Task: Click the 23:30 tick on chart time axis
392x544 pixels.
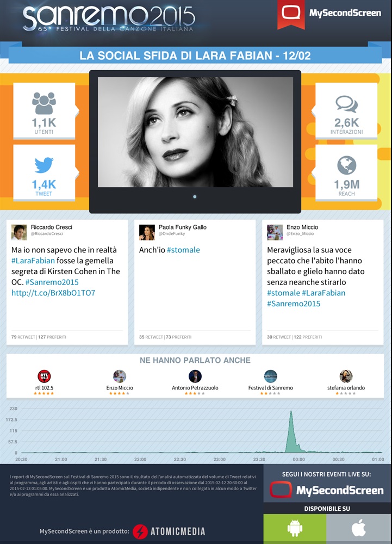Action: click(259, 459)
